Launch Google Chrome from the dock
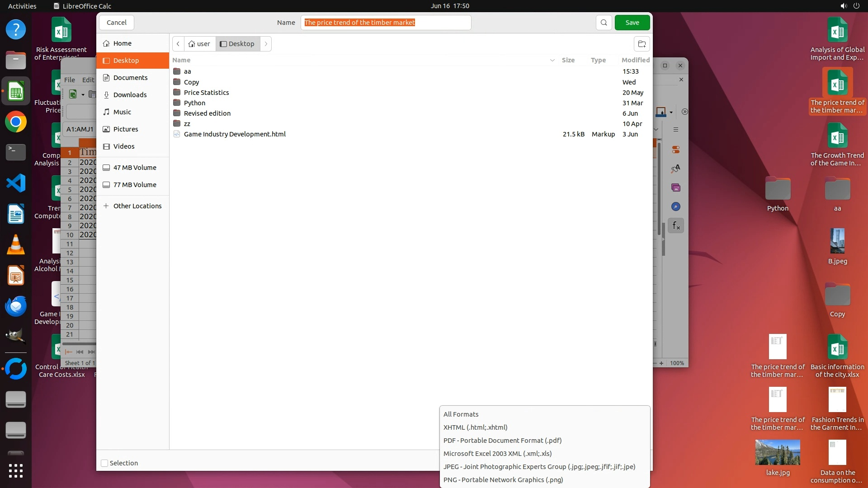Image resolution: width=868 pixels, height=488 pixels. pyautogui.click(x=16, y=122)
